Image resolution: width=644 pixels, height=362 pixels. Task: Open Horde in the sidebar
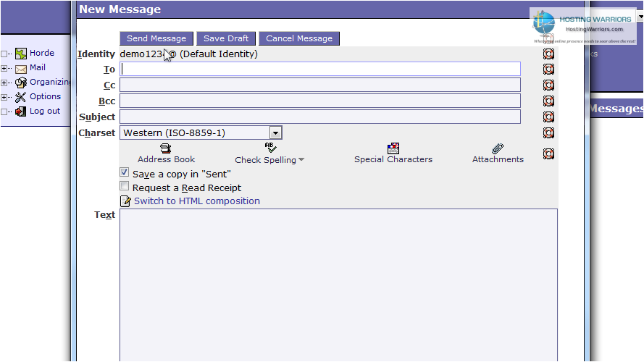pyautogui.click(x=42, y=53)
